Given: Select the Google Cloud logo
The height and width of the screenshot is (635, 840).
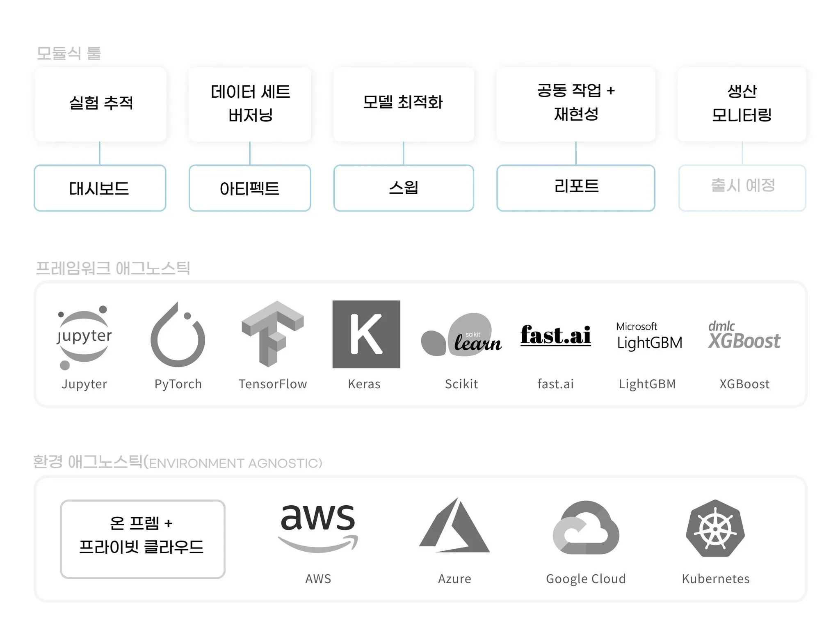Looking at the screenshot, I should 586,528.
